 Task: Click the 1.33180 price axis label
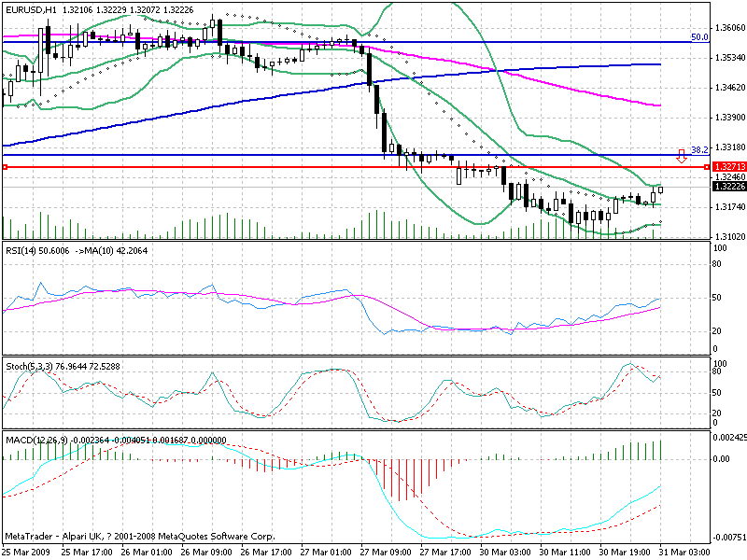click(x=730, y=147)
